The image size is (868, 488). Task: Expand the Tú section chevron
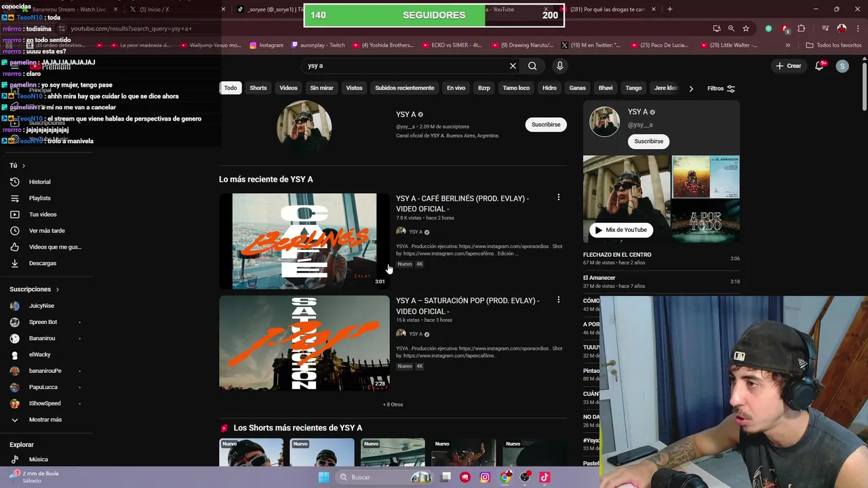pos(23,165)
